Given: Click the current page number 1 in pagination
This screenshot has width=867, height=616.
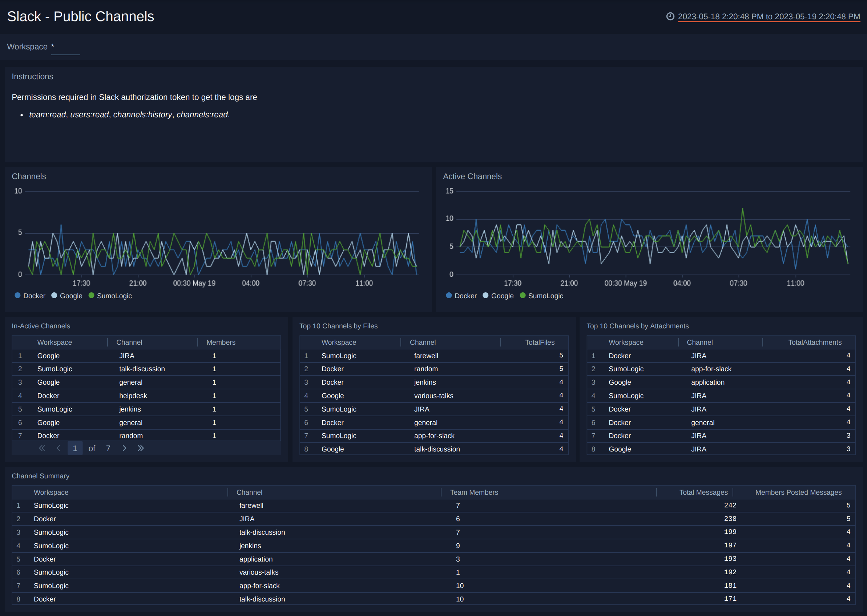Looking at the screenshot, I should pos(75,448).
